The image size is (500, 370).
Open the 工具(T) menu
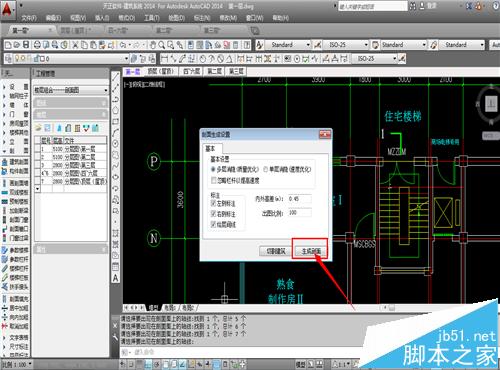(x=151, y=18)
